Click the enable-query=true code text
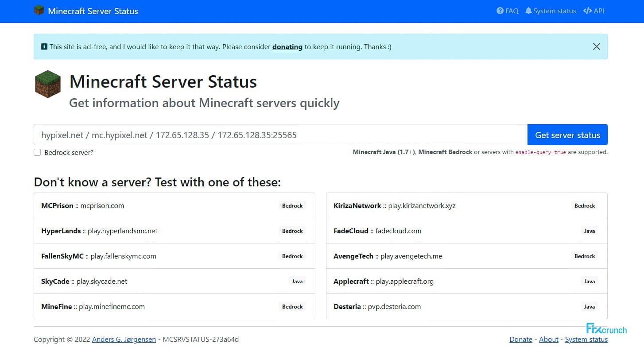644x359 pixels. tap(541, 152)
